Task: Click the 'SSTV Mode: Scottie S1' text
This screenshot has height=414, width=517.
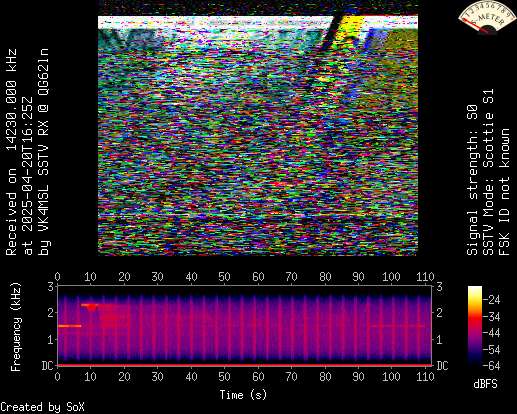Action: pyautogui.click(x=488, y=172)
